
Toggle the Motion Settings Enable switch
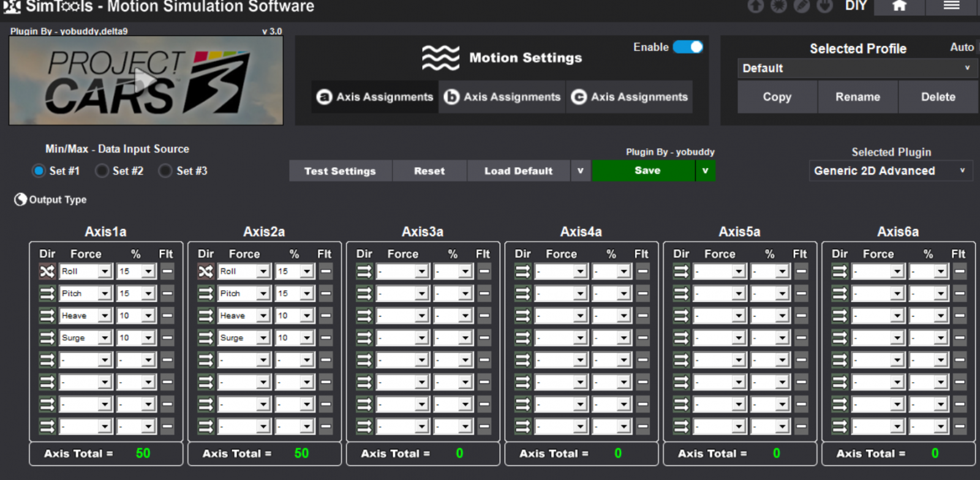pyautogui.click(x=688, y=47)
